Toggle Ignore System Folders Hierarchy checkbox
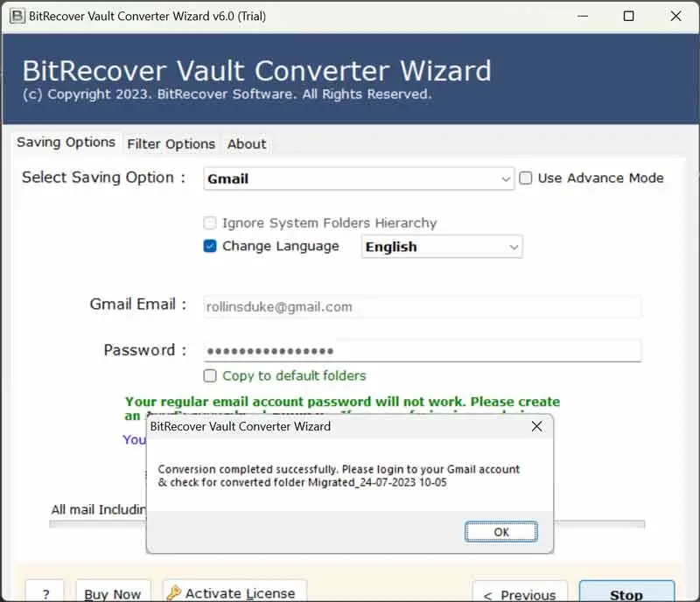 tap(210, 223)
